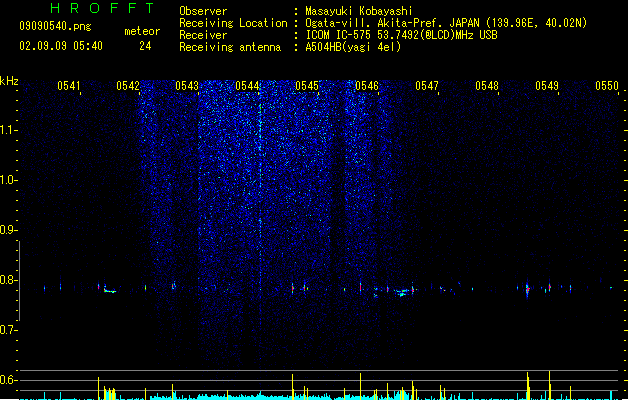This screenshot has width=629, height=400.
Task: Click the 0546 time marker
Action: pyautogui.click(x=367, y=85)
